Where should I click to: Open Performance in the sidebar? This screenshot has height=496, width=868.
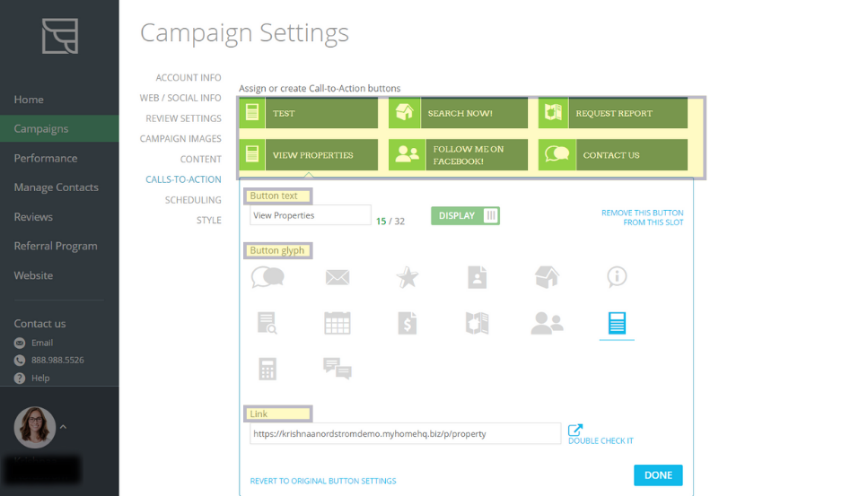click(46, 158)
